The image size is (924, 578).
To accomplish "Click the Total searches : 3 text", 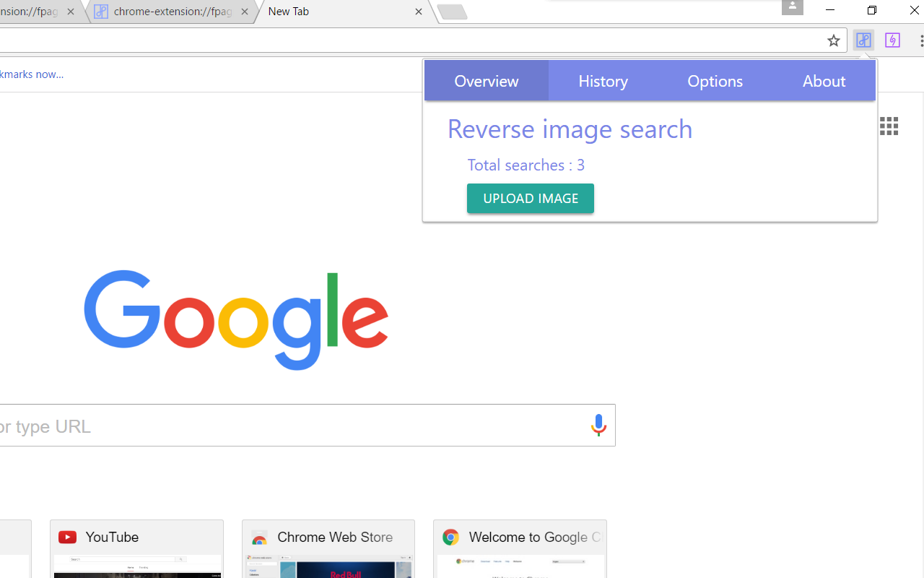I will pyautogui.click(x=526, y=165).
